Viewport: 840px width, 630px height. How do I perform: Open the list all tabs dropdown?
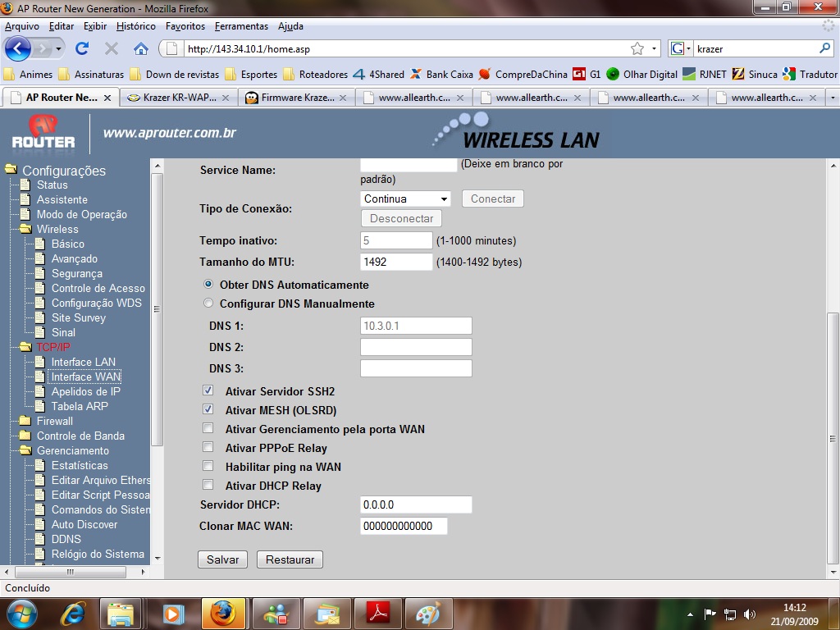tap(833, 98)
